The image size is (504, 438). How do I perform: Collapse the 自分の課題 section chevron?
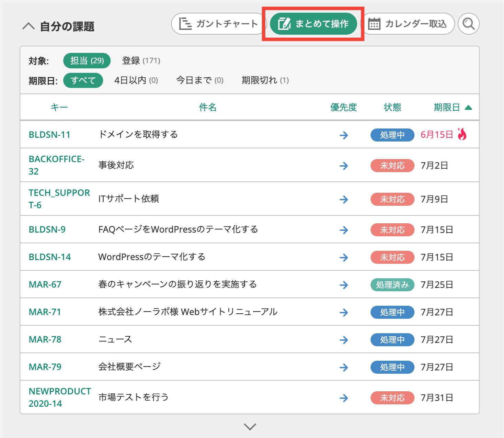[28, 26]
